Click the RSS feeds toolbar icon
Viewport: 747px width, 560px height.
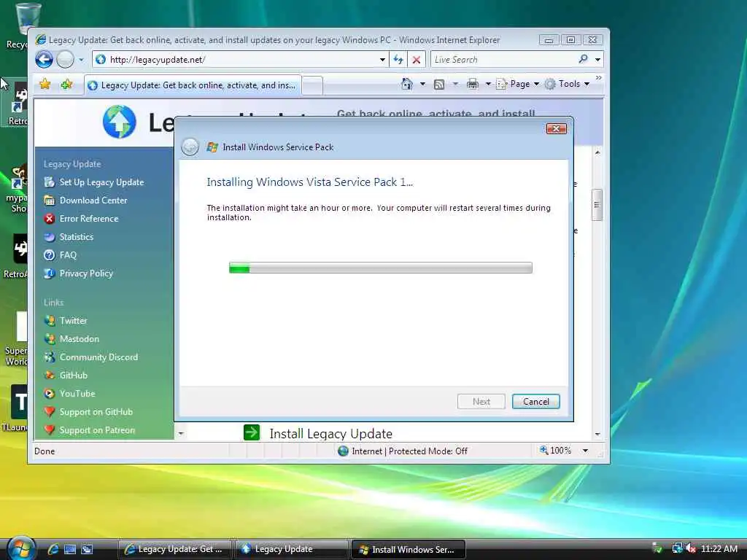point(438,85)
